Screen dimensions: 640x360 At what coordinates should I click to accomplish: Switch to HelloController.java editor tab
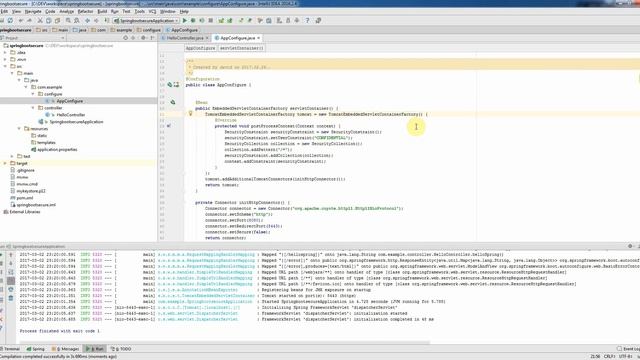[185, 38]
